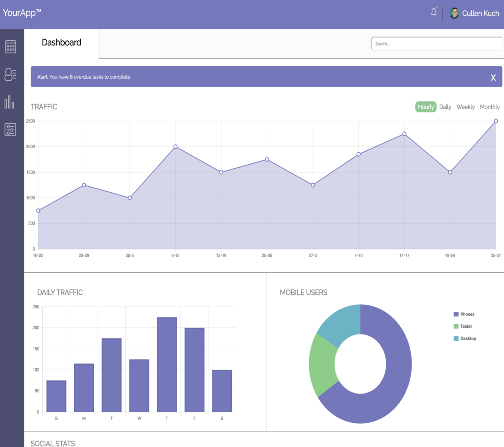Click the YourApp logo
This screenshot has width=504, height=447.
[x=22, y=12]
